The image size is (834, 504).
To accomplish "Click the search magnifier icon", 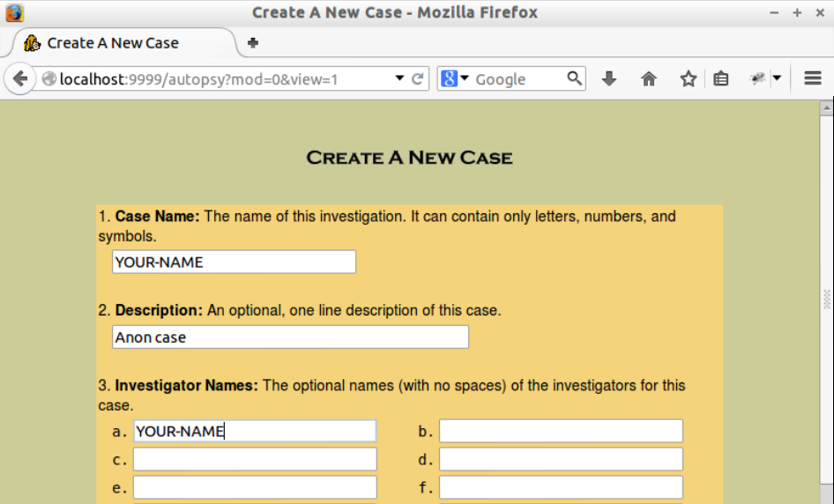I will (x=575, y=78).
